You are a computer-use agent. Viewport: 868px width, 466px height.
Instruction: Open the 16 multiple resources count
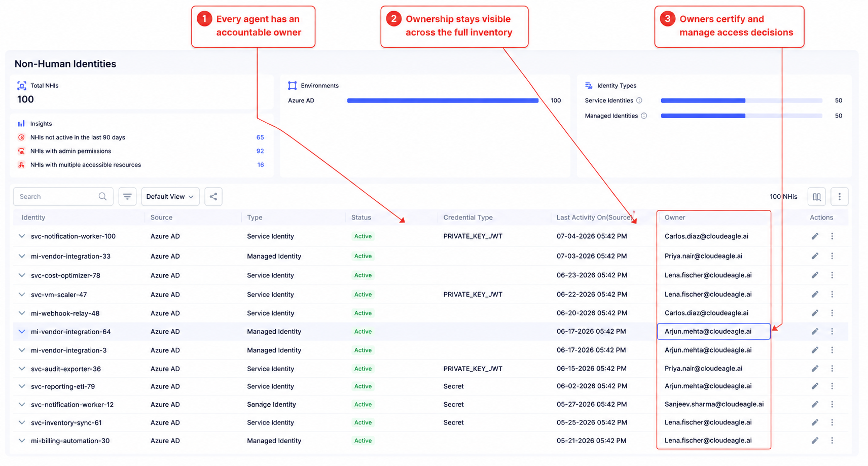[x=261, y=165]
